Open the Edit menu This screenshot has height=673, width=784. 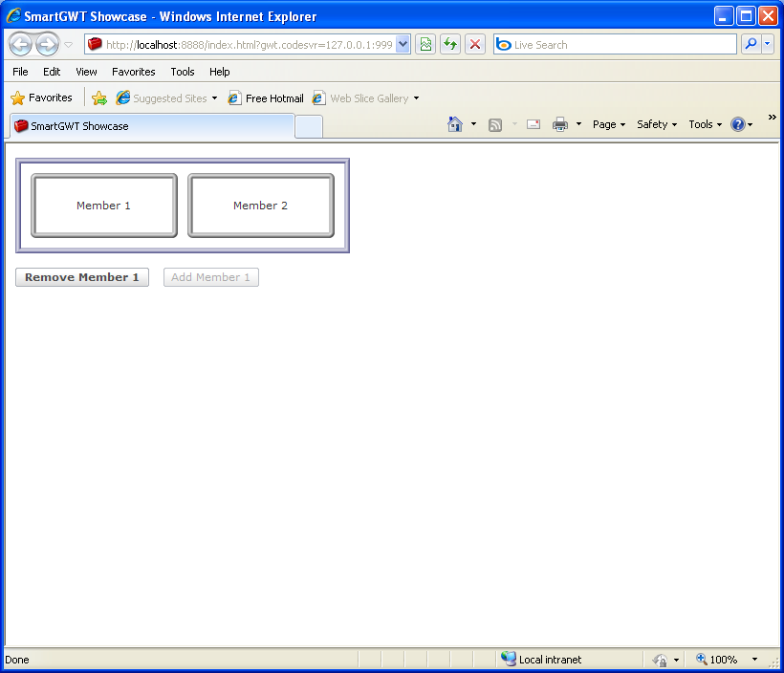[52, 72]
